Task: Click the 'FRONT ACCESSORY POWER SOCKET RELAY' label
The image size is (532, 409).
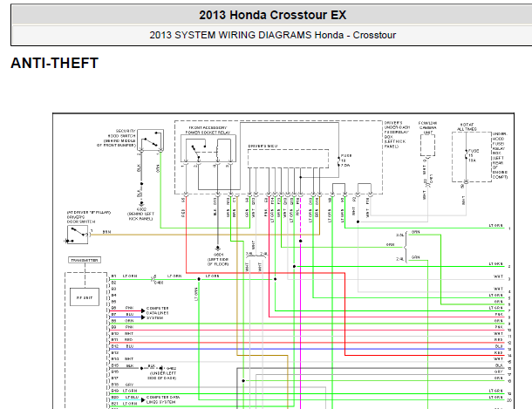Action: 208,130
